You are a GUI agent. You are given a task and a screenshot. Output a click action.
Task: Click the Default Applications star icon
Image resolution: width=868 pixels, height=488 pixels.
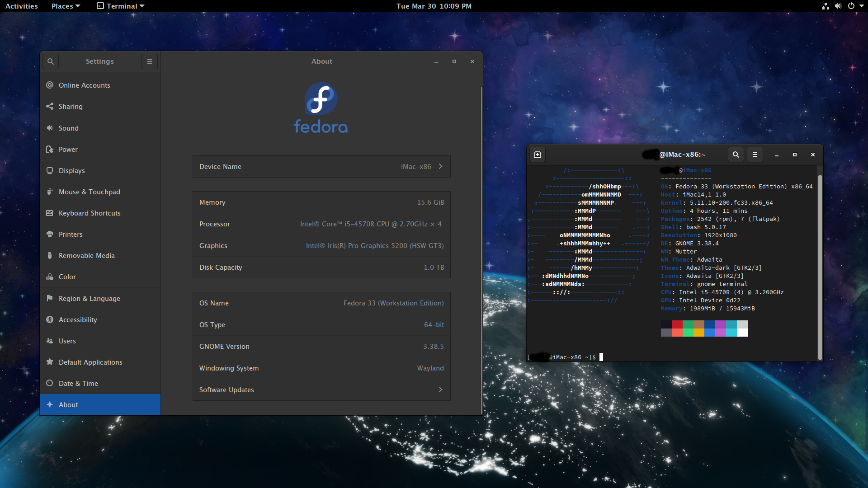[x=50, y=362]
